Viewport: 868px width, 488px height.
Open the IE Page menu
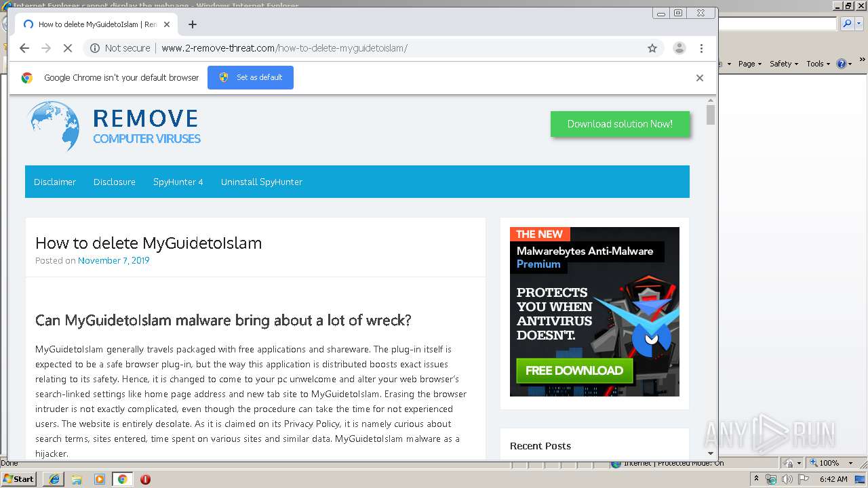pyautogui.click(x=749, y=64)
